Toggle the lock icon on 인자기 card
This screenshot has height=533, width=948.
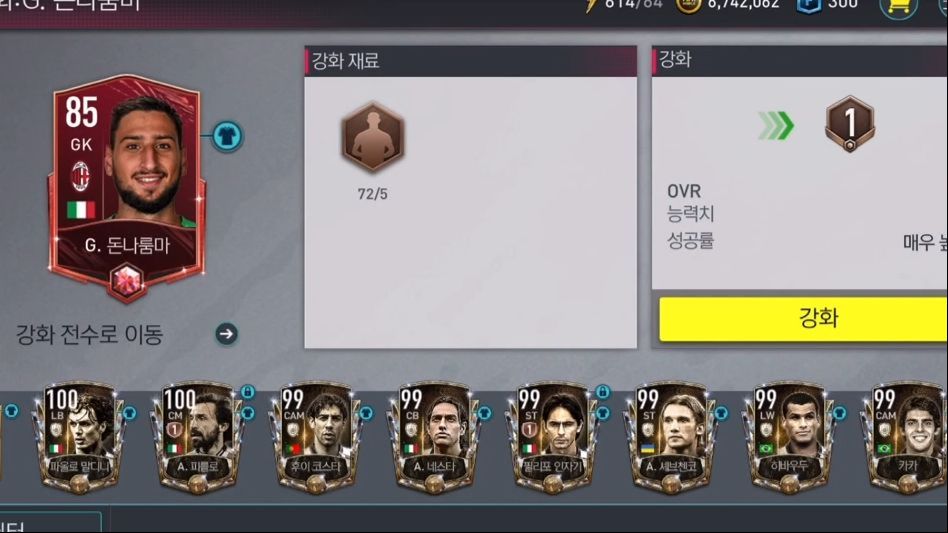click(x=602, y=392)
